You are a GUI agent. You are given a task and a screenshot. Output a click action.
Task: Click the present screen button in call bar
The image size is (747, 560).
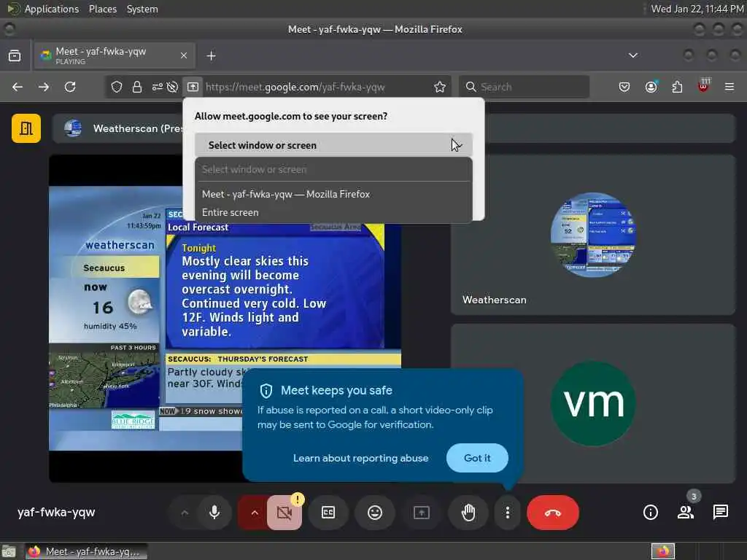421,513
